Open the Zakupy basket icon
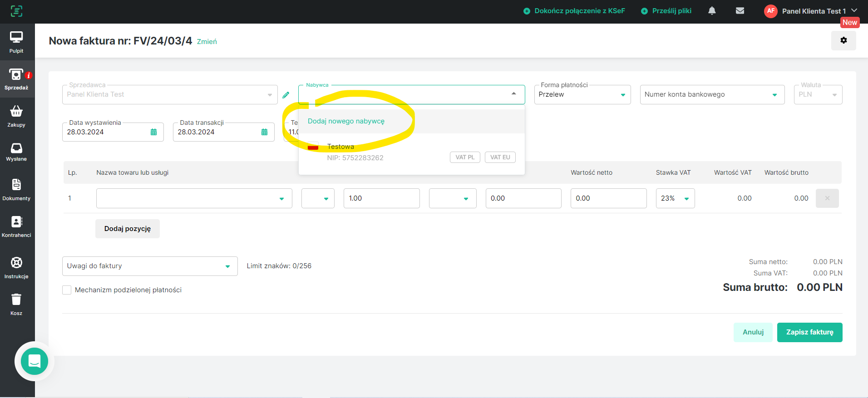Image resolution: width=868 pixels, height=398 pixels. coord(16,112)
